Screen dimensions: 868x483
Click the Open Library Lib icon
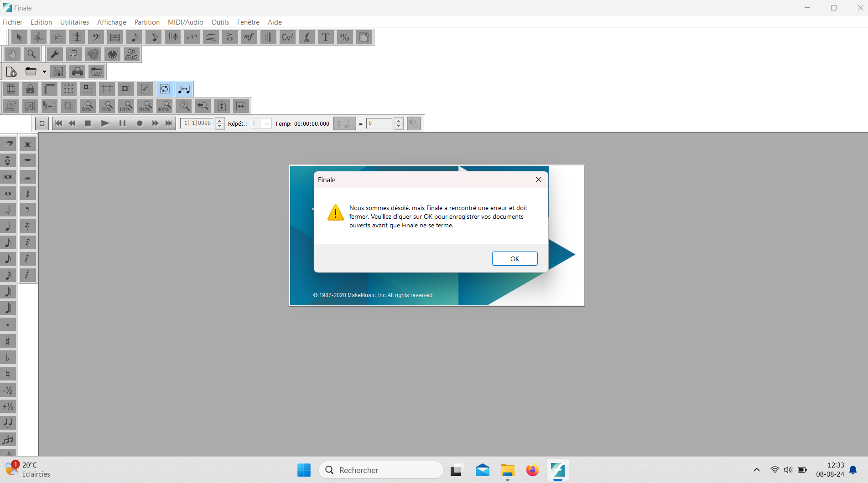(x=97, y=72)
